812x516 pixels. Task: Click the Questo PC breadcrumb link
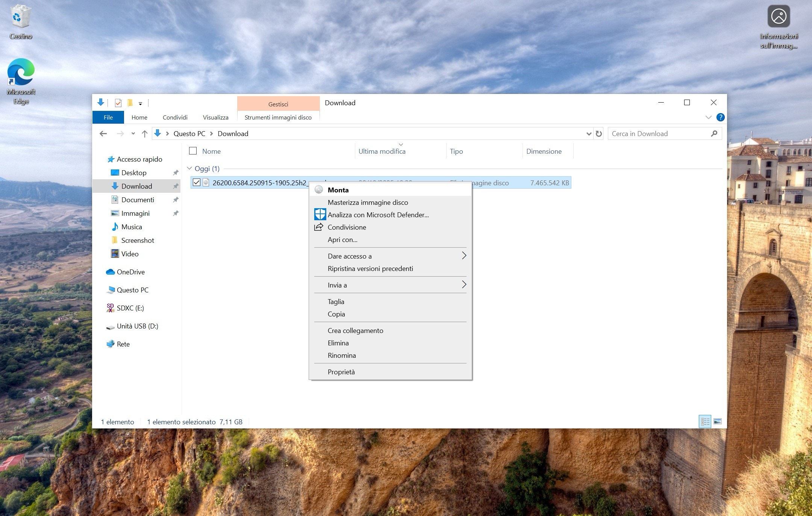189,134
